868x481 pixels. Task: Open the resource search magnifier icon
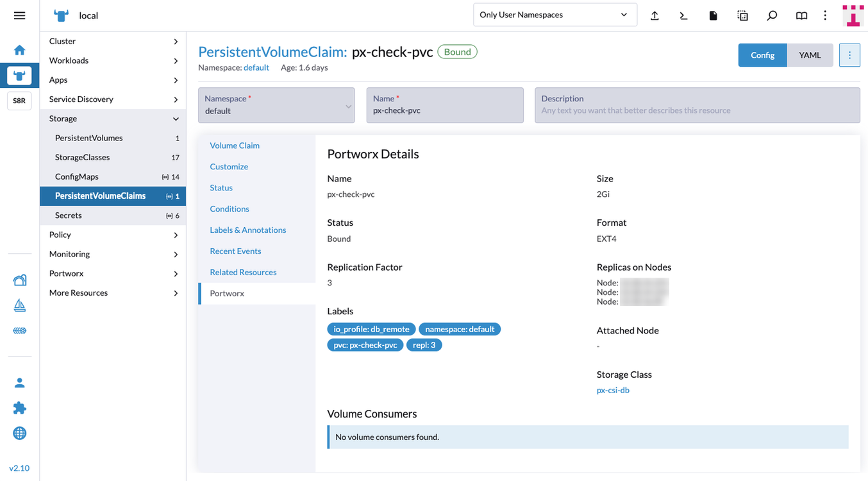772,15
